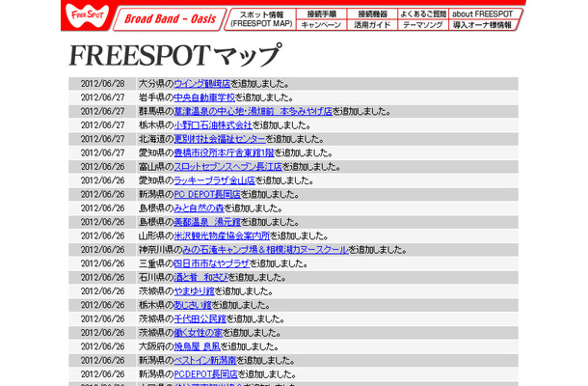The width and height of the screenshot is (588, 386).
Task: Click 石川県の text before 酒と肴 和さび
Action: click(156, 278)
